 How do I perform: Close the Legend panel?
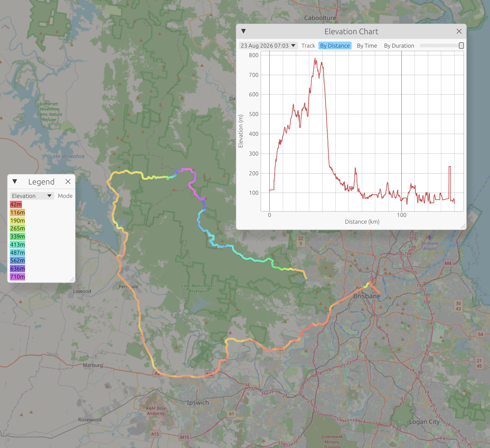(68, 182)
